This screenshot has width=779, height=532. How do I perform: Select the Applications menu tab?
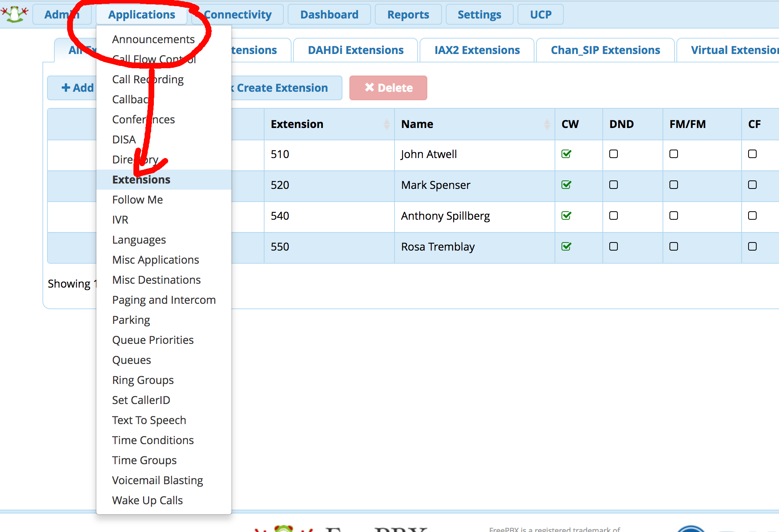pos(141,13)
